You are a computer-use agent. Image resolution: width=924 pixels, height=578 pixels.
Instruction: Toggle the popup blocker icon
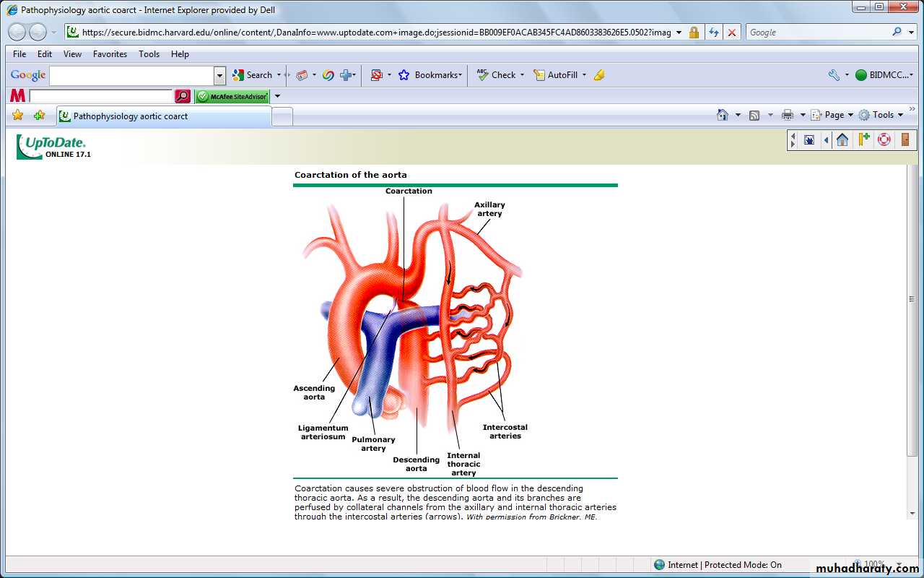[x=376, y=75]
